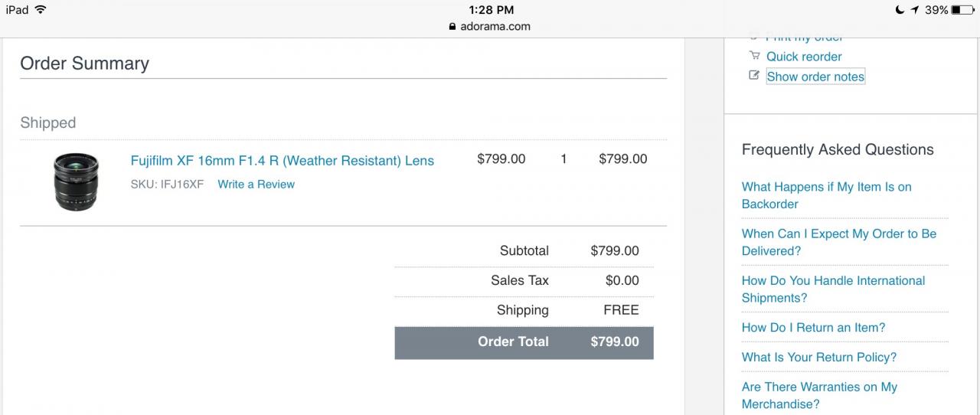Tap the location services arrow icon
Viewport: 980px width, 415px height.
click(914, 10)
